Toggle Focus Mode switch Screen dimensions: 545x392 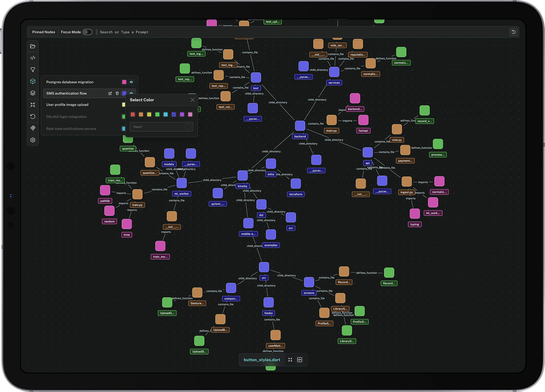coord(87,32)
